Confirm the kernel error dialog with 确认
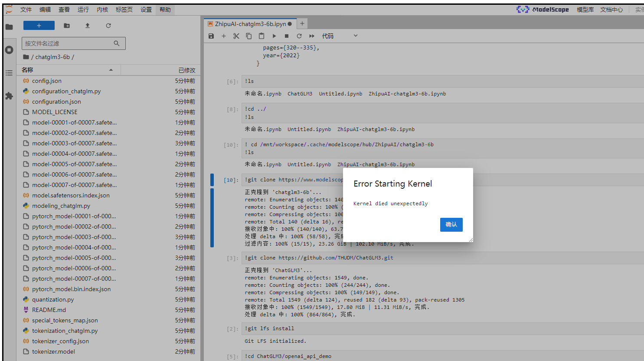The height and width of the screenshot is (361, 644). [x=451, y=225]
